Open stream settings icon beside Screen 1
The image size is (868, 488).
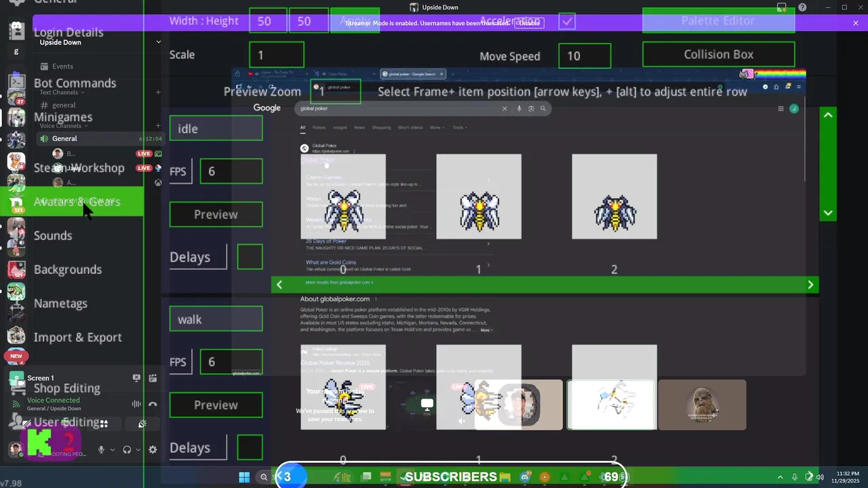point(153,378)
